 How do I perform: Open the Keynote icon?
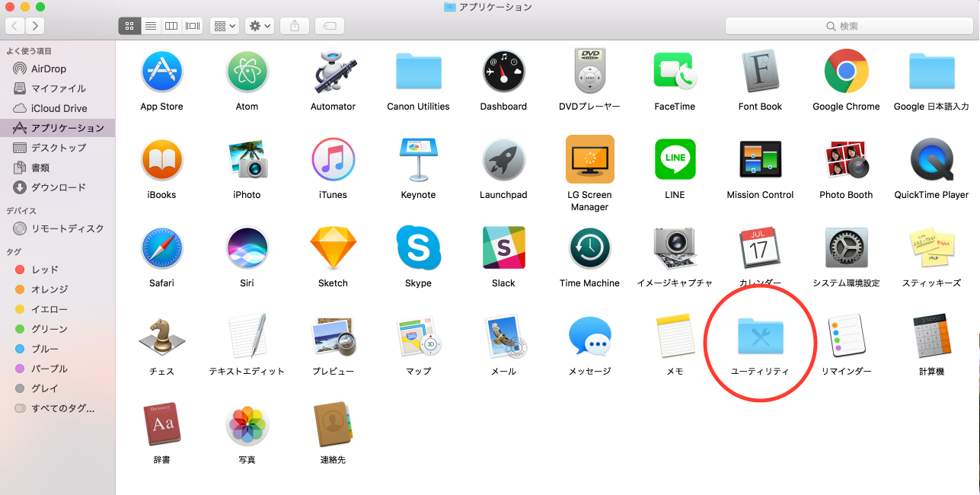click(x=418, y=161)
